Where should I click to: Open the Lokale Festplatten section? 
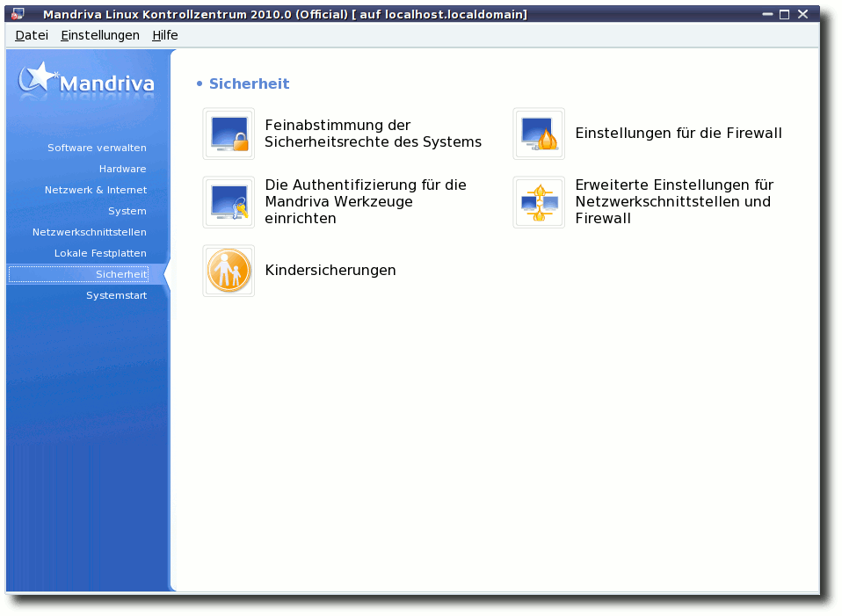pyautogui.click(x=100, y=253)
